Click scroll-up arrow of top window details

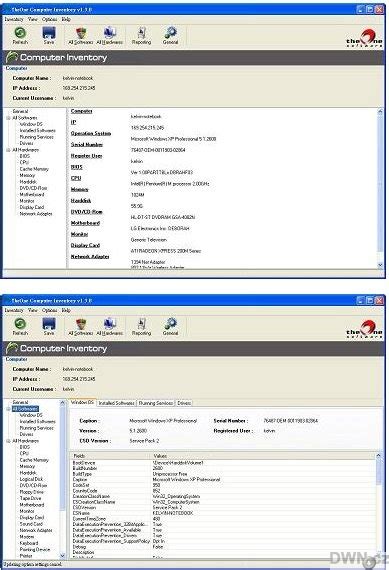tap(380, 112)
